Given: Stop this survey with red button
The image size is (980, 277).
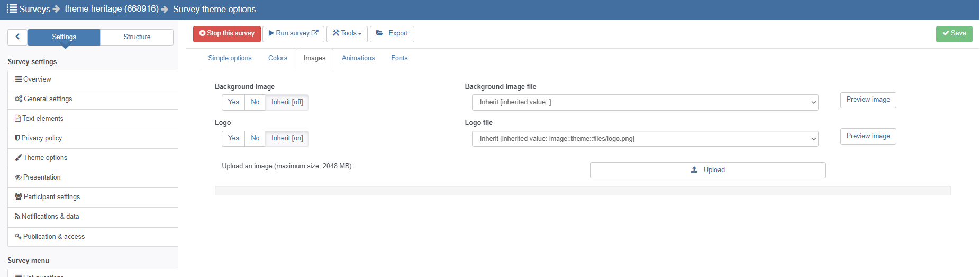Looking at the screenshot, I should click(226, 33).
